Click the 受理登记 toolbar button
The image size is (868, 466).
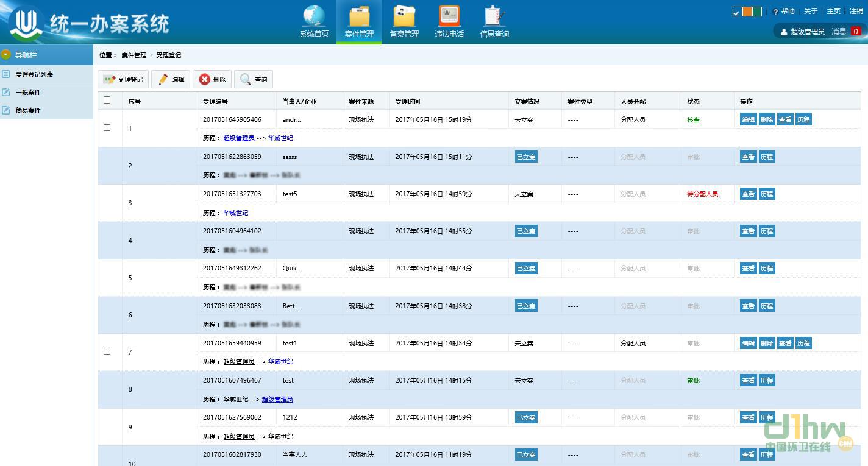point(123,79)
